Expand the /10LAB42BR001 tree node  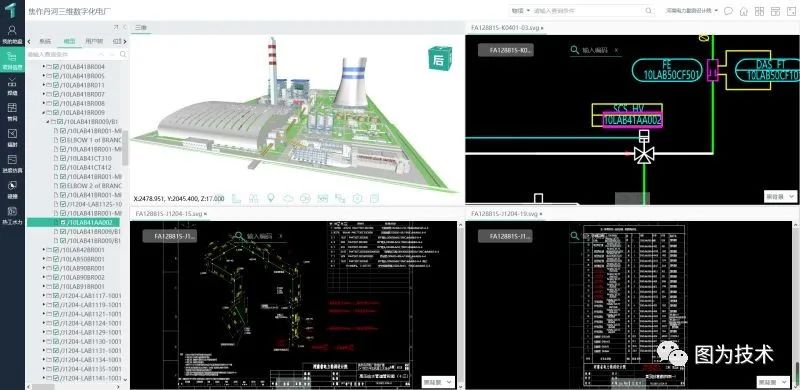point(44,250)
